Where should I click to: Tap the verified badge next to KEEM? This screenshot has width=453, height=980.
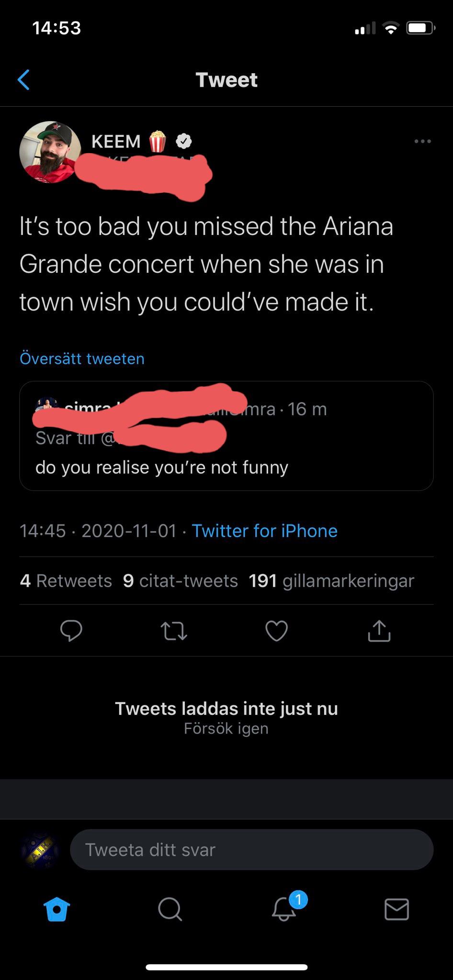click(184, 141)
